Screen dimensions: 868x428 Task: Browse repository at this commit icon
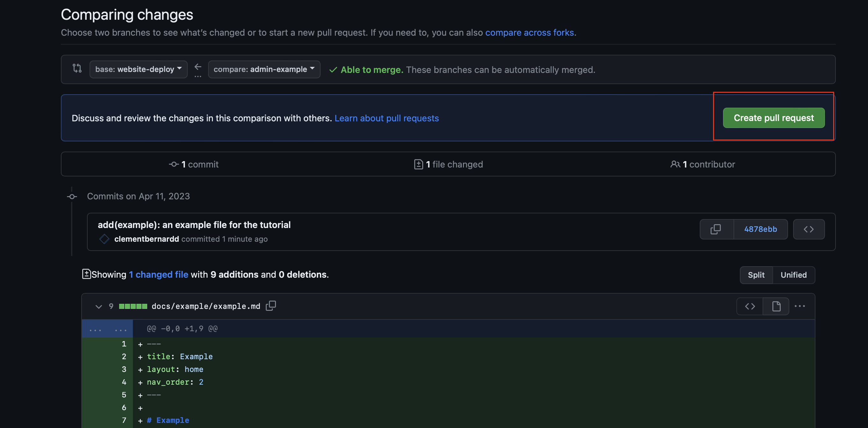tap(809, 229)
